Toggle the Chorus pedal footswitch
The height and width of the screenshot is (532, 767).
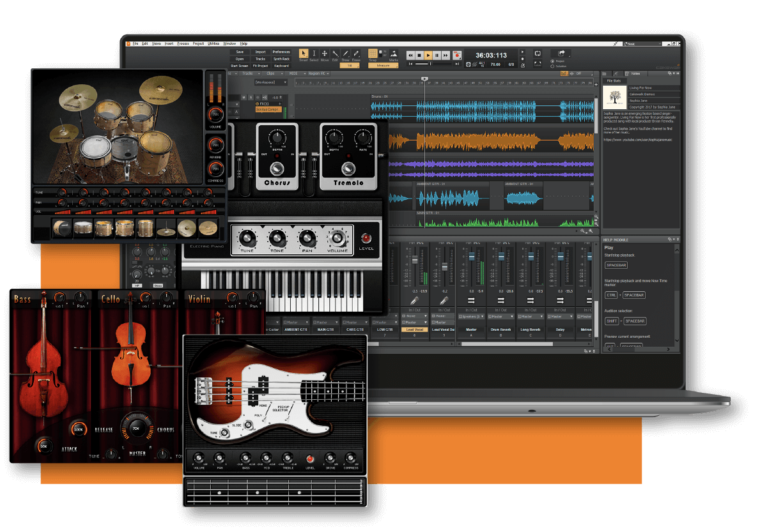(x=277, y=169)
